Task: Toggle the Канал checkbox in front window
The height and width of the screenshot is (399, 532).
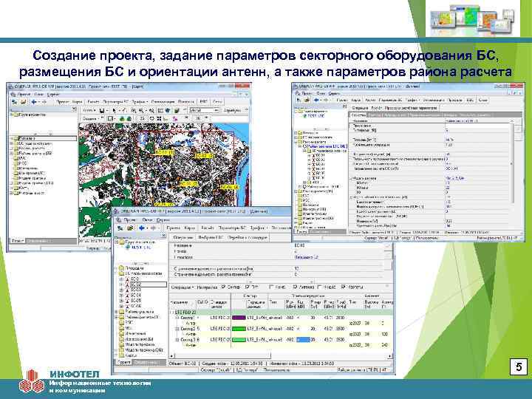Action: 271,287
